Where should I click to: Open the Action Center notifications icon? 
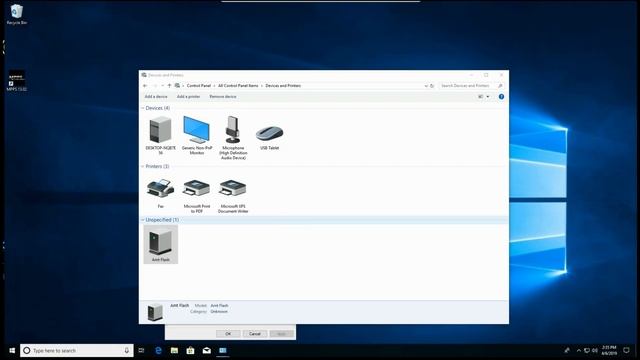point(626,351)
